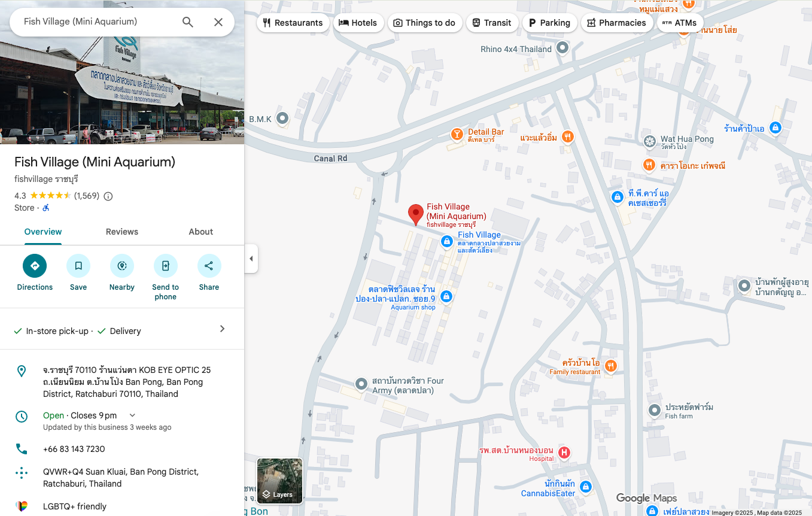Expand In-store pick-up and Delivery details

[222, 328]
